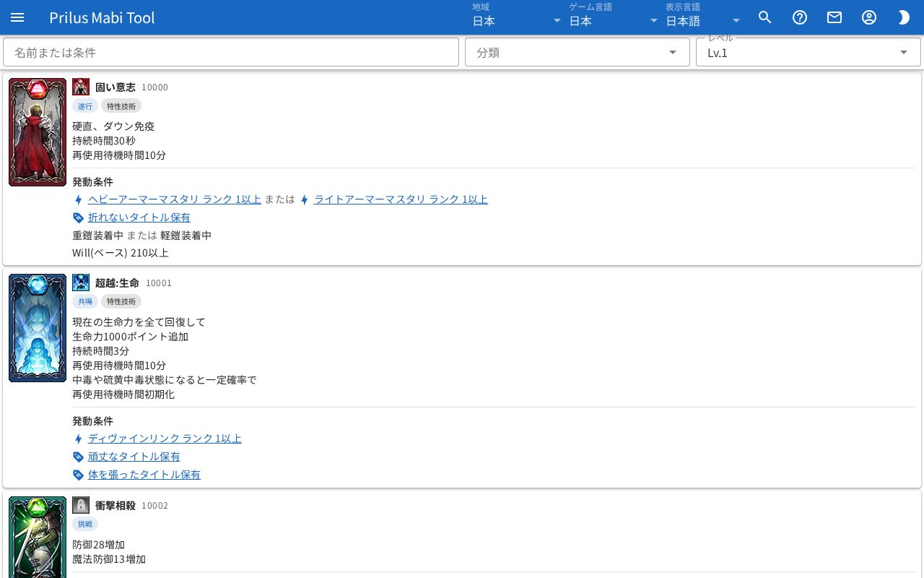This screenshot has height=578, width=924.
Task: Expand the 分類 category dropdown
Action: coord(577,52)
